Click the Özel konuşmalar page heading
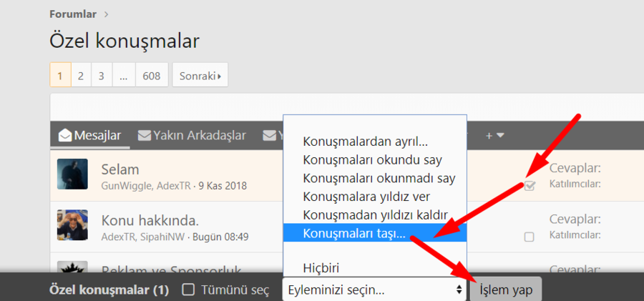This screenshot has height=301, width=644. pyautogui.click(x=125, y=41)
